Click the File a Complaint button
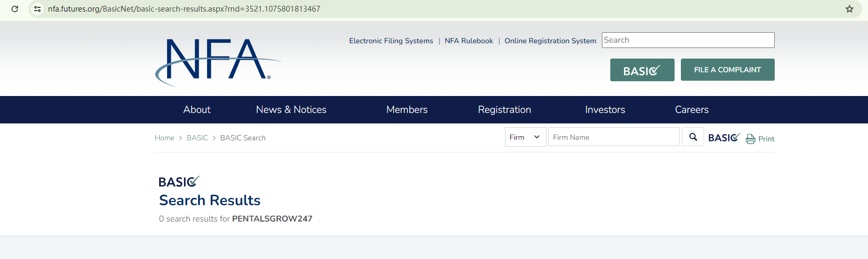Viewport: 868px width, 259px height. click(x=727, y=70)
